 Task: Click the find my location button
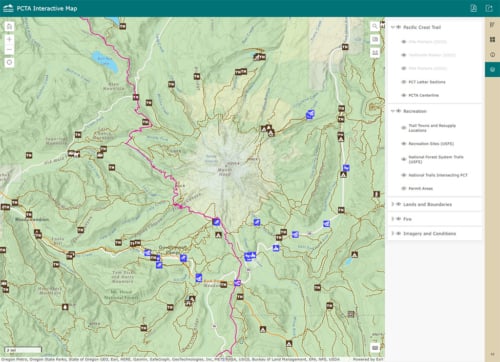[x=9, y=62]
